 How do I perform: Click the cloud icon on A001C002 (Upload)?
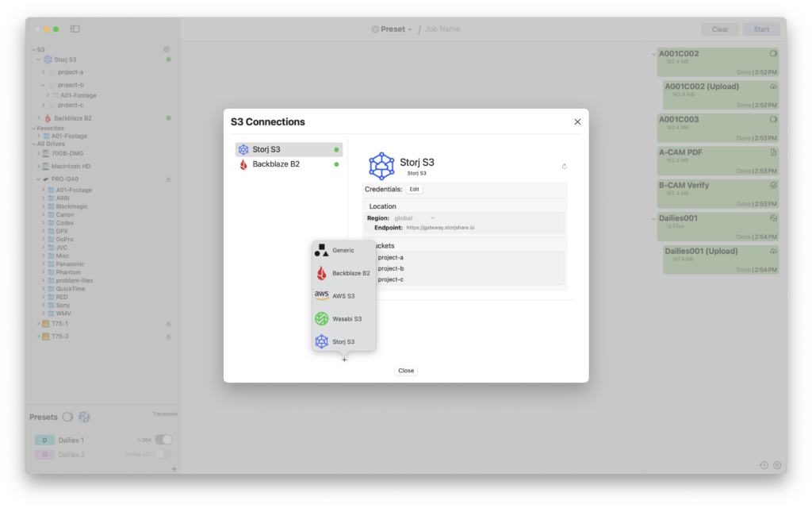coord(773,87)
